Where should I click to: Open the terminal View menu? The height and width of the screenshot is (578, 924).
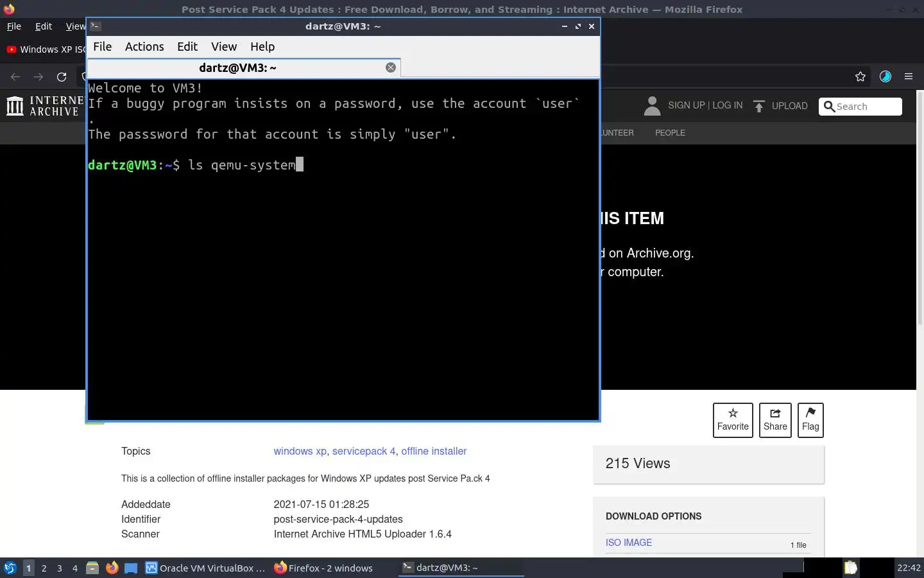pyautogui.click(x=224, y=46)
